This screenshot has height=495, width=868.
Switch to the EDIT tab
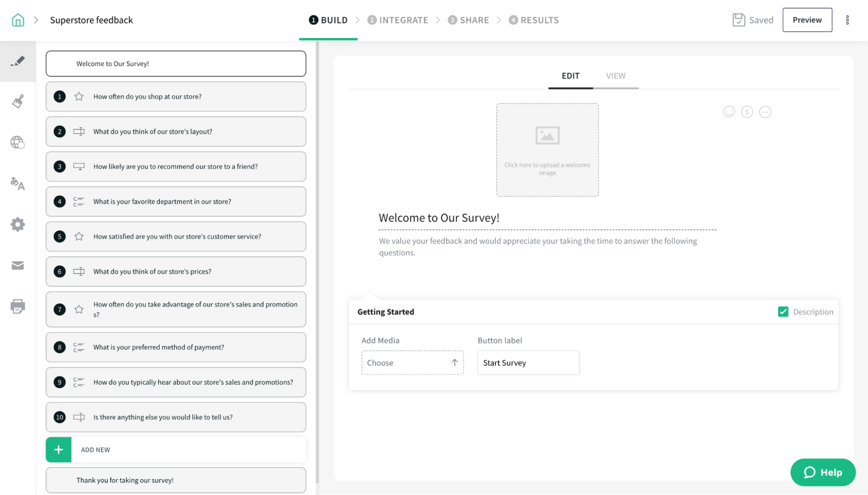tap(571, 76)
